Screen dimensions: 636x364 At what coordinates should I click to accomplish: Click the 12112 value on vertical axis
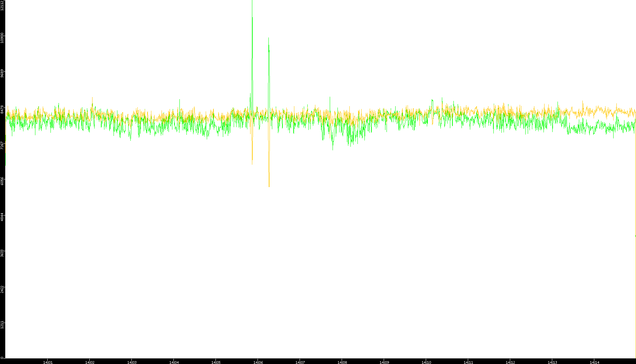click(x=2, y=5)
